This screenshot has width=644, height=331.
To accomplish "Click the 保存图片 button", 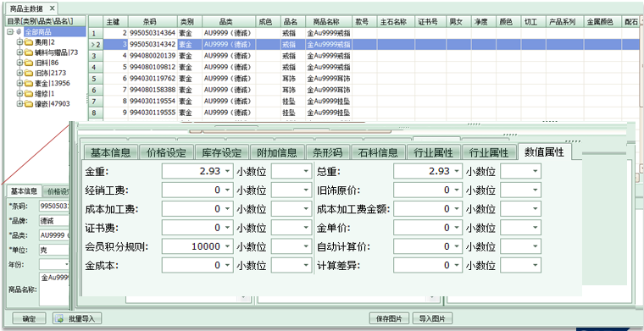I will coord(390,318).
